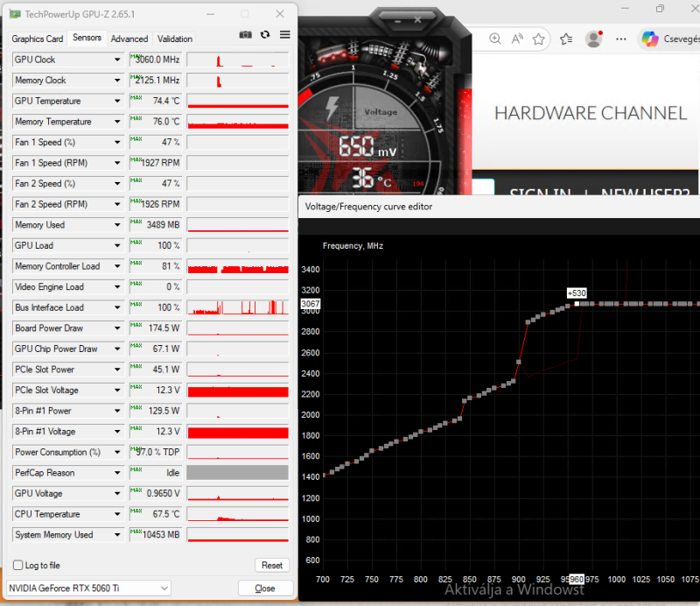The image size is (700, 606).
Task: Click the Board Power Draw 174.5 W value
Action: pos(155,328)
